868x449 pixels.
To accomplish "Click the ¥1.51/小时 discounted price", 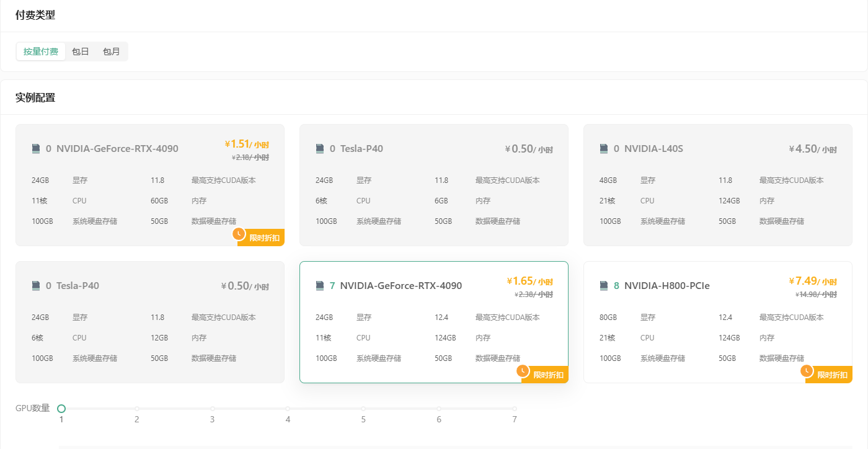I will click(246, 144).
